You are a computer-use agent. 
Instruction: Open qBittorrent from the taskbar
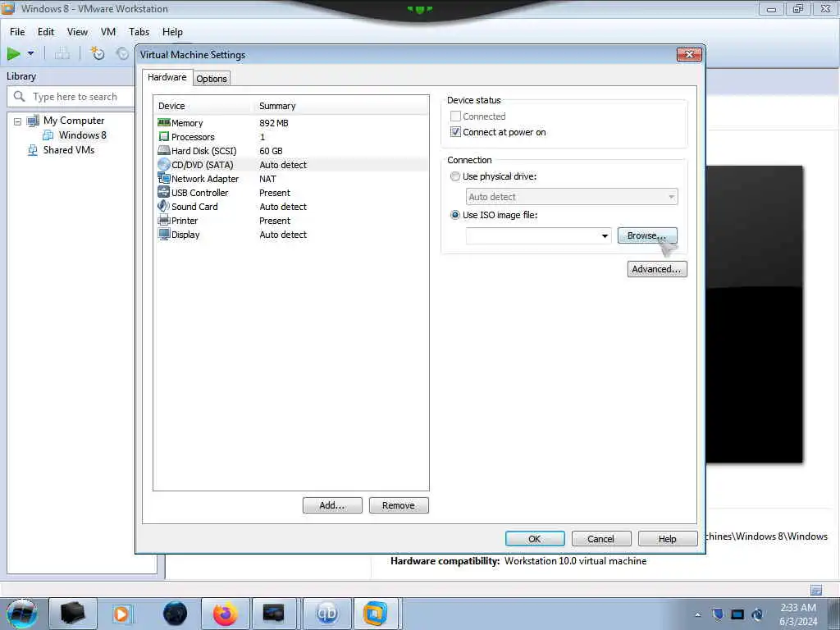pos(326,614)
